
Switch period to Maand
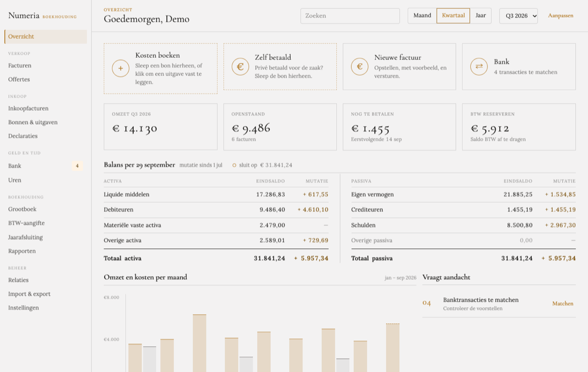coord(422,16)
